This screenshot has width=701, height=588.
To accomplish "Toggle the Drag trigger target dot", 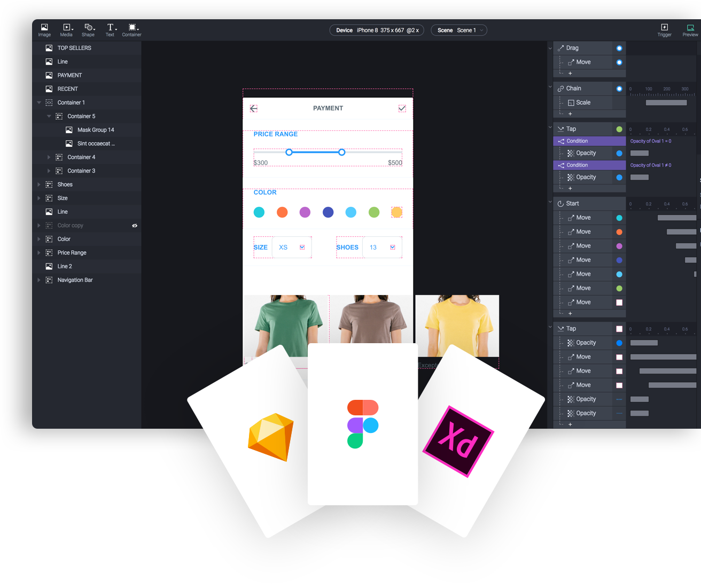I will pos(619,48).
